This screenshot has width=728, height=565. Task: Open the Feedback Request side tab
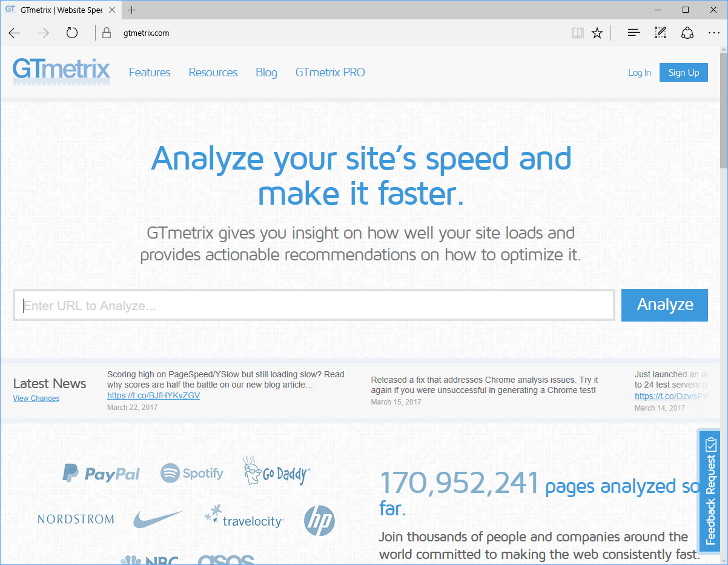click(x=710, y=491)
